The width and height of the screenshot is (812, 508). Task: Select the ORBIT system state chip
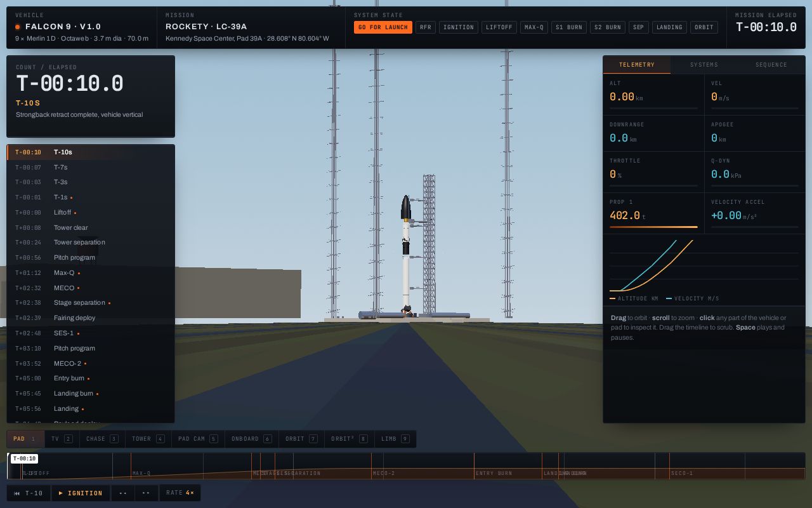click(704, 27)
